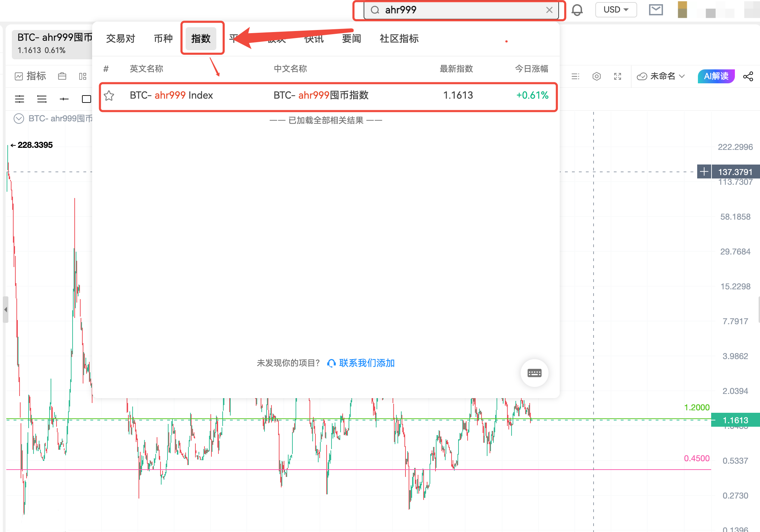Screen dimensions: 760x532
Task: Enter fullscreen with the expand icon
Action: [618, 76]
